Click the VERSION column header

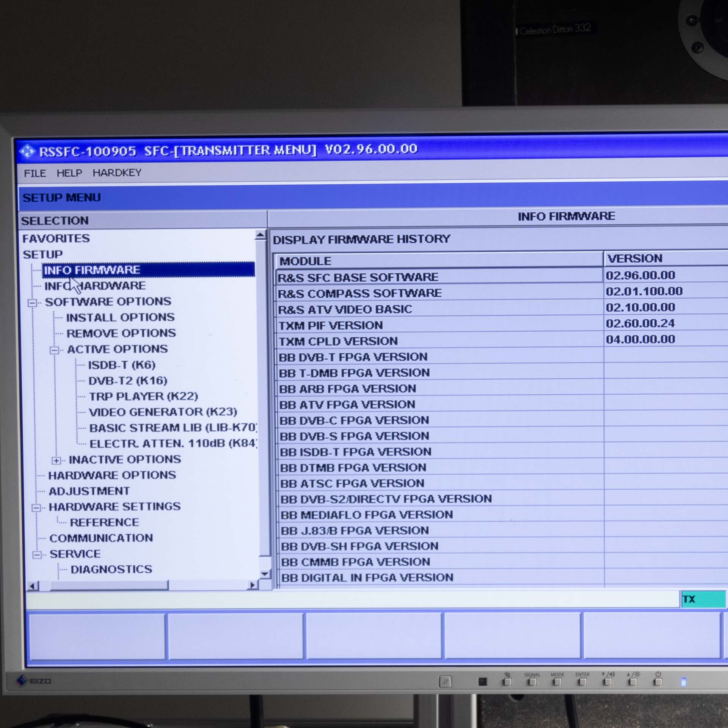pos(666,259)
